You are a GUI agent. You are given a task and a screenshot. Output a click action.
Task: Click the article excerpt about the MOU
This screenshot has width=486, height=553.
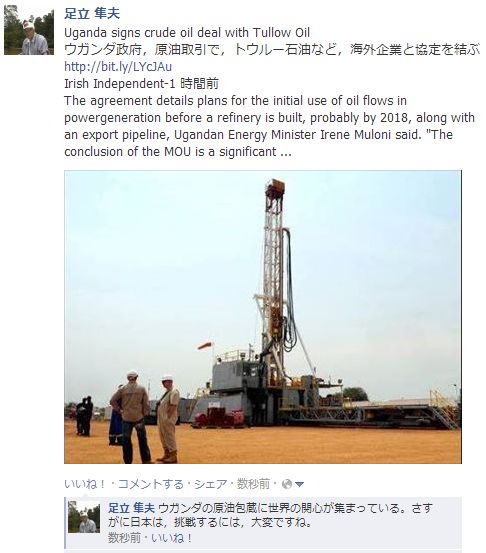point(269,126)
